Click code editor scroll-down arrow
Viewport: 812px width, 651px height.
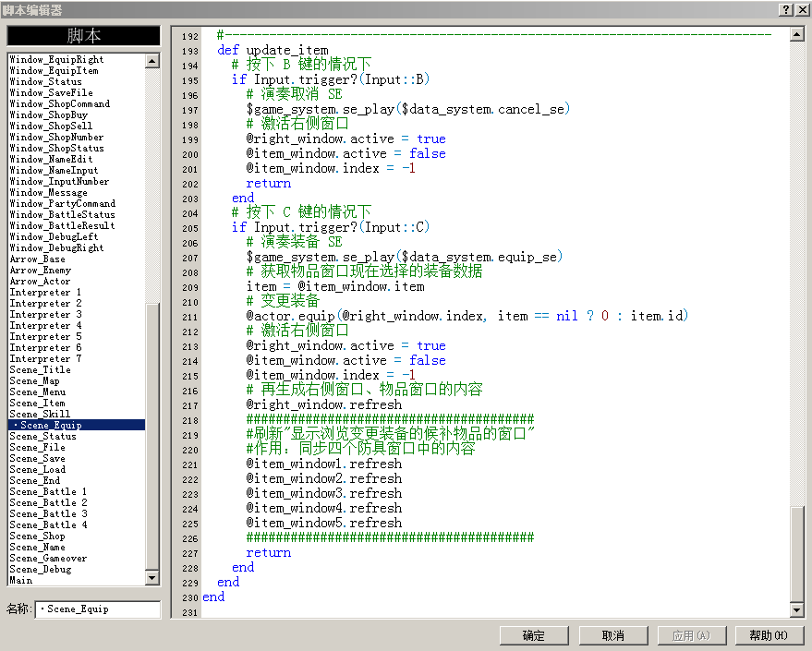797,610
